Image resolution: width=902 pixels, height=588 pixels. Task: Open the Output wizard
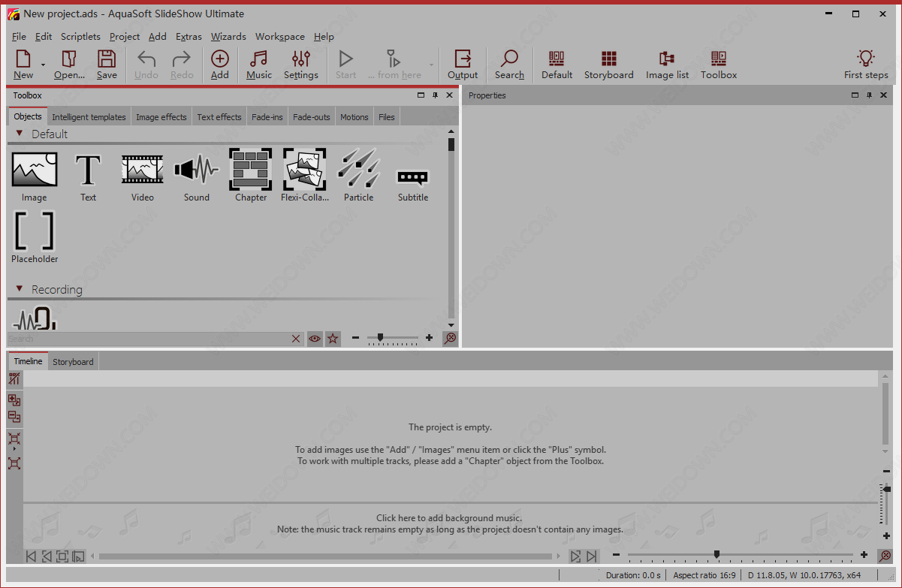(x=463, y=65)
